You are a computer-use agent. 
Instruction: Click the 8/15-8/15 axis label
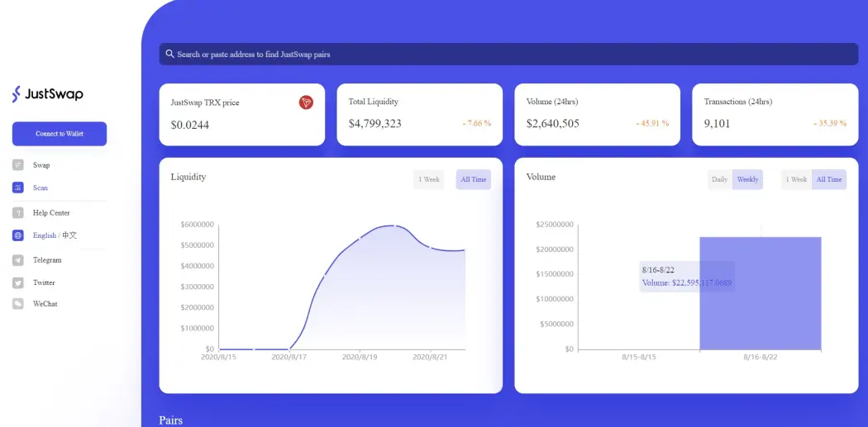pos(639,358)
